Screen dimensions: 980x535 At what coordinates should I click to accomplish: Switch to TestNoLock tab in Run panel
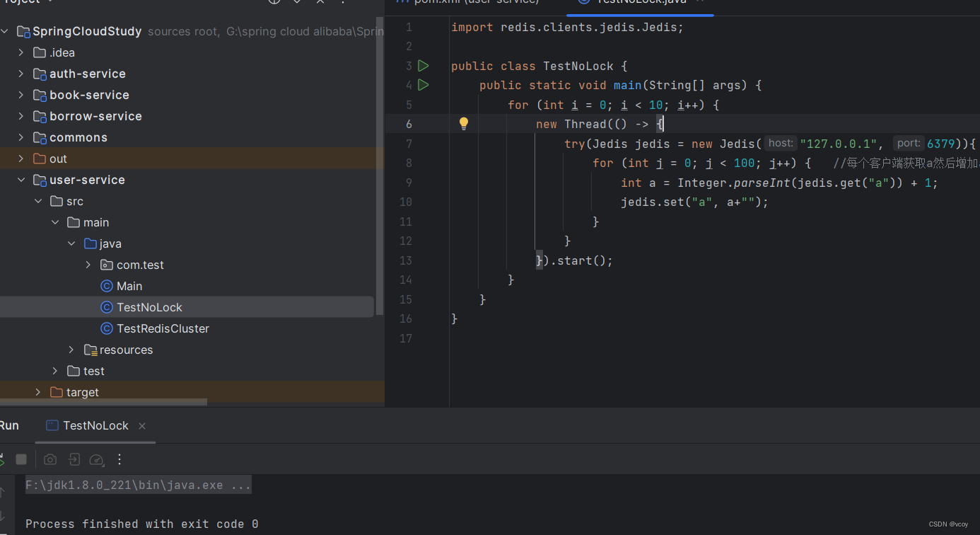[x=95, y=425]
